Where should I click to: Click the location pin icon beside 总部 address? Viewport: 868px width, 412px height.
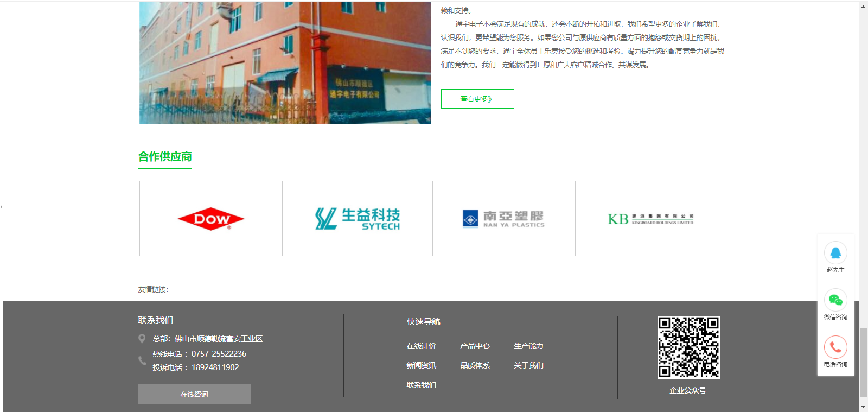coord(142,339)
